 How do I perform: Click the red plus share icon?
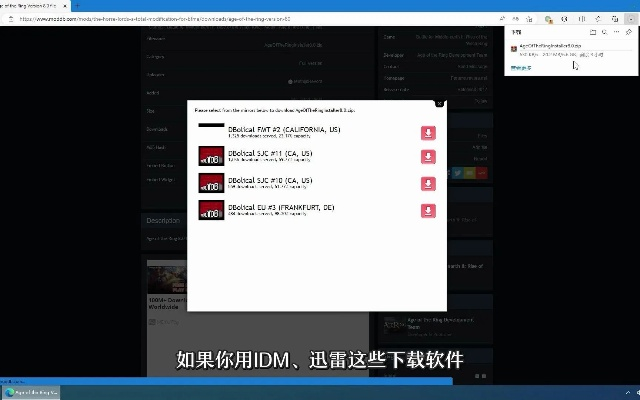point(482,173)
